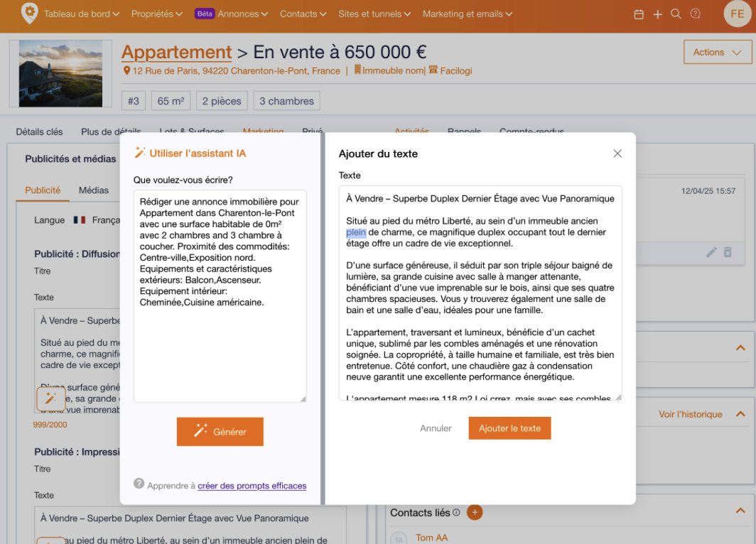The image size is (756, 544).
Task: Switch to the Médias tab
Action: click(94, 190)
